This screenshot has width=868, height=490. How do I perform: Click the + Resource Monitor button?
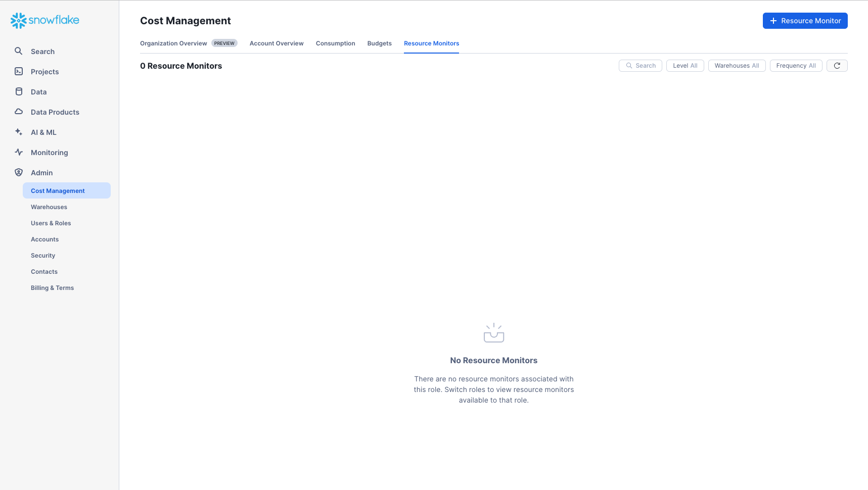point(805,21)
